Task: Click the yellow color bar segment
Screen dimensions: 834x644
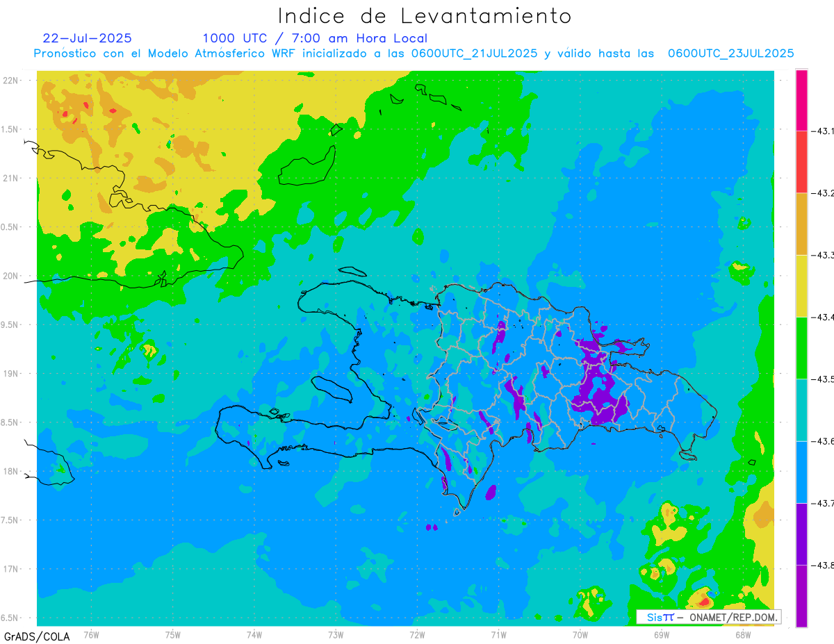Action: [x=801, y=286]
